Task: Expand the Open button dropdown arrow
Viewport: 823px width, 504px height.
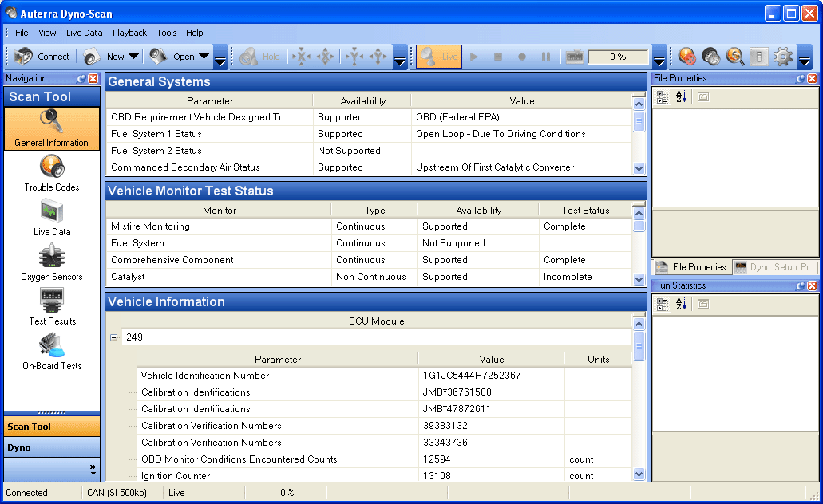Action: (204, 57)
